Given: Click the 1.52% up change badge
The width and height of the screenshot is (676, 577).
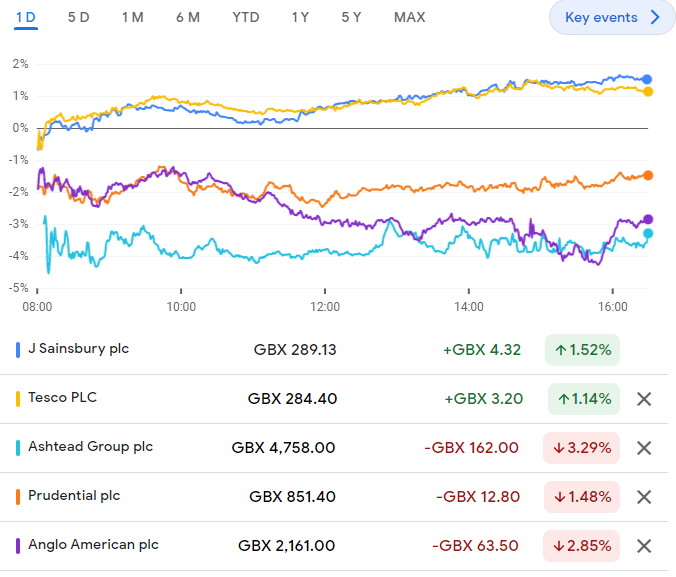Looking at the screenshot, I should (x=582, y=350).
